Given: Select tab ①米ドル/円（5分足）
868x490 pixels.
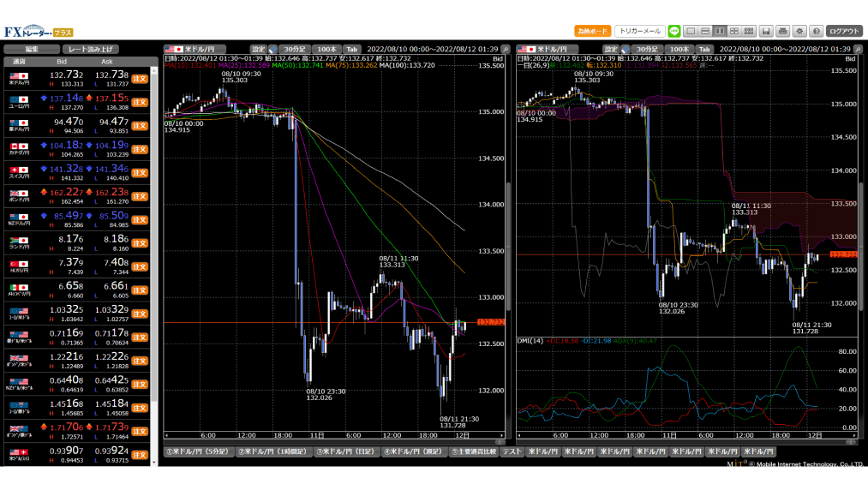Looking at the screenshot, I should pos(199,451).
